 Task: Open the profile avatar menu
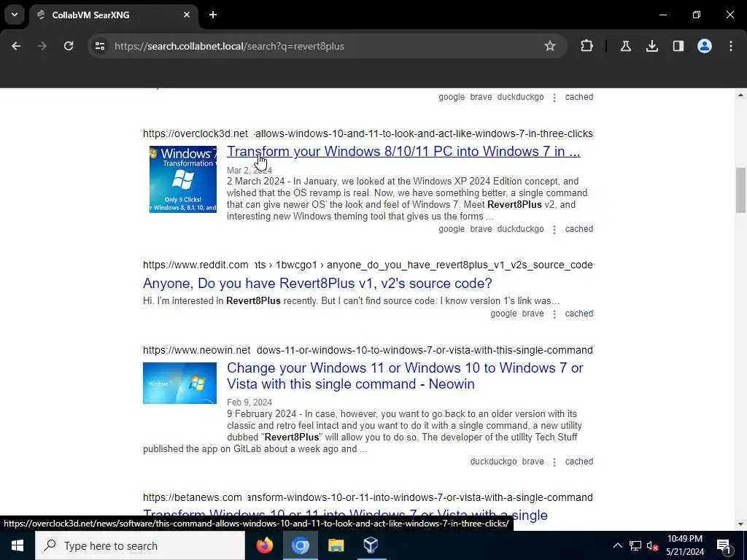(x=704, y=46)
